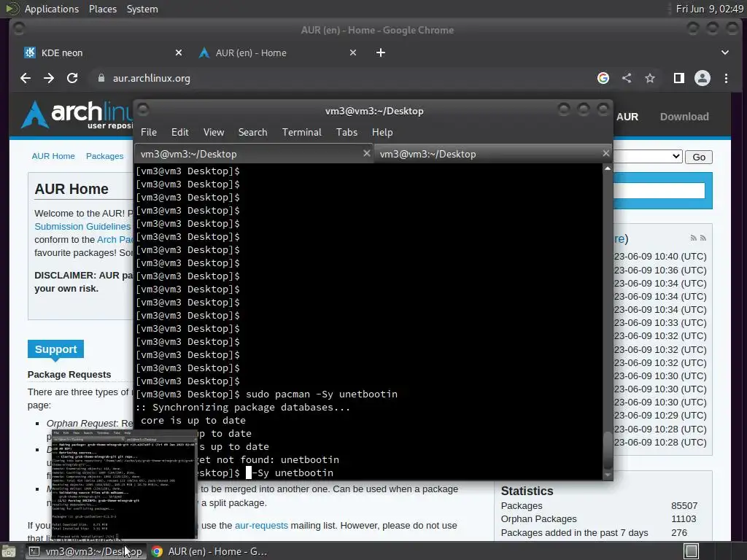Open the Places menu
Viewport: 747px width, 560px height.
tap(102, 9)
